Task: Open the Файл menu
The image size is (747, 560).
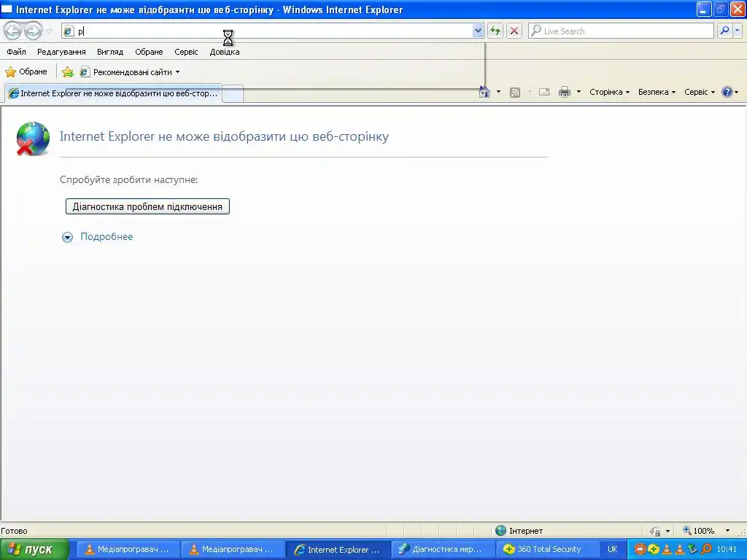Action: (x=16, y=52)
